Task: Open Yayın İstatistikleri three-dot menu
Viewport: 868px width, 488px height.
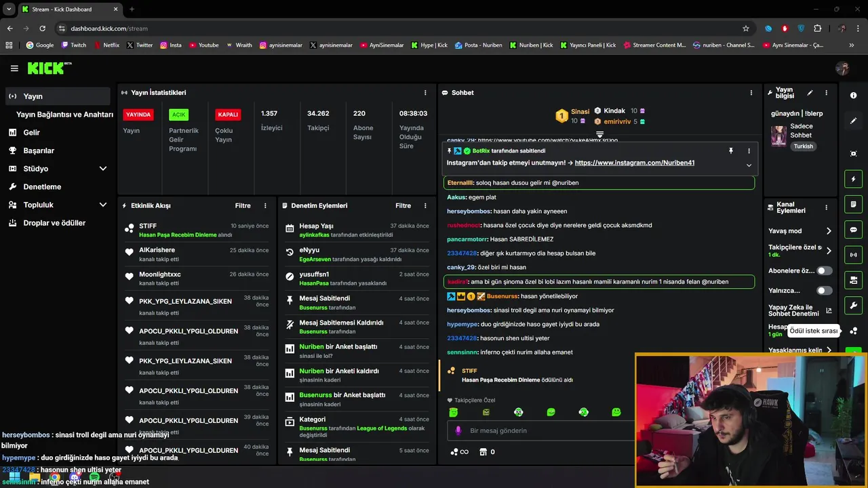Action: point(425,93)
